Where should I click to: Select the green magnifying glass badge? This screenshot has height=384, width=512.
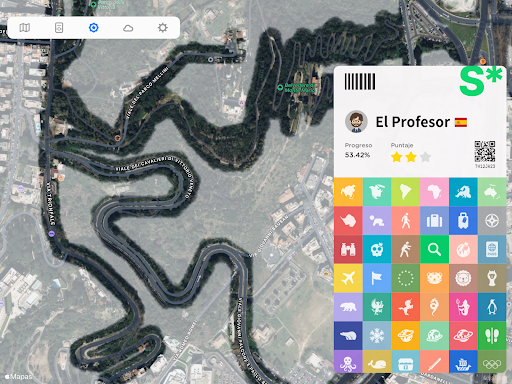pyautogui.click(x=434, y=249)
